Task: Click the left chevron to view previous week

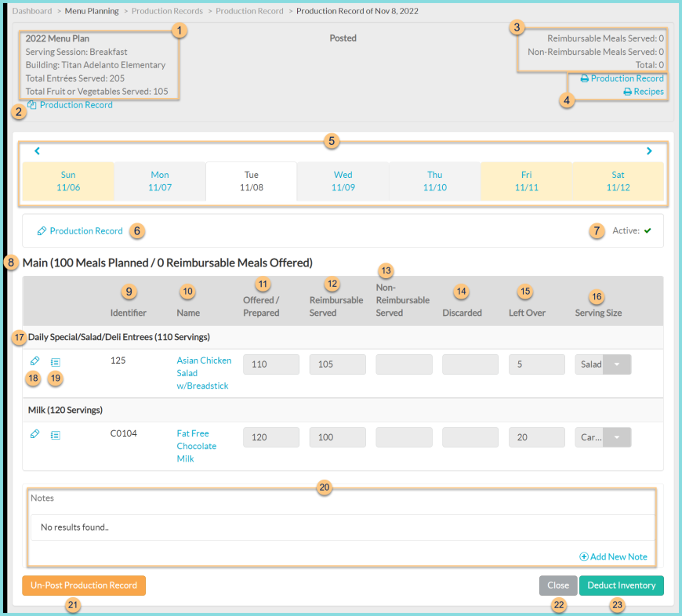Action: [37, 150]
